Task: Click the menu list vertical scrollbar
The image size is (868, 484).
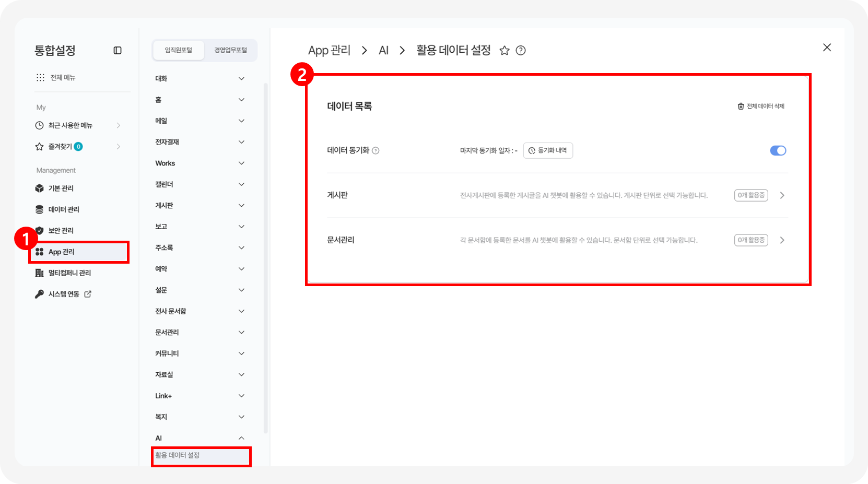Action: click(x=265, y=256)
